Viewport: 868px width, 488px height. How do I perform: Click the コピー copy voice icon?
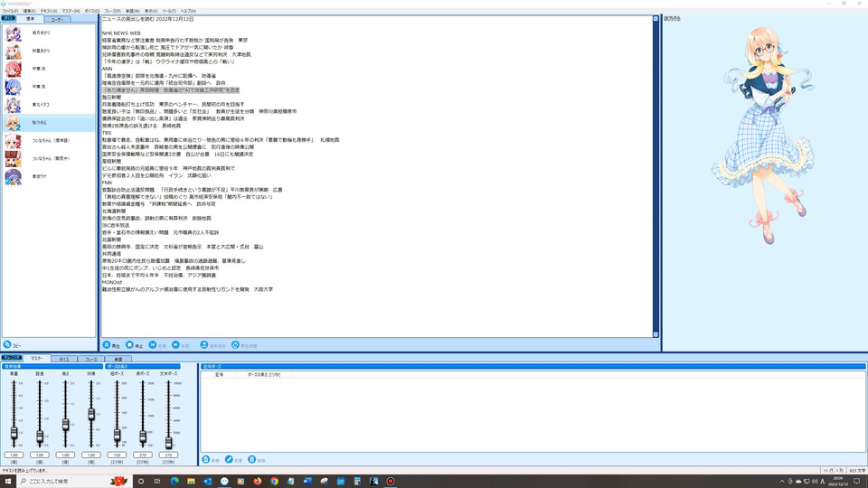[7, 344]
